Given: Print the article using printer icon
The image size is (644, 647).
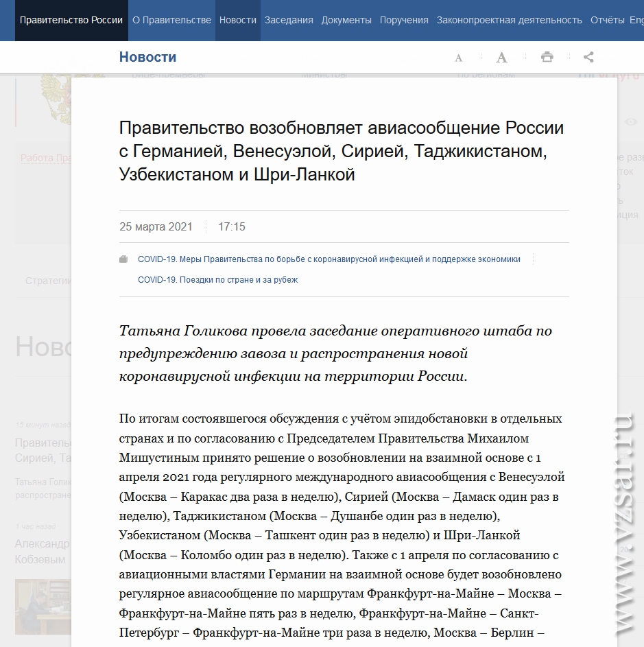Looking at the screenshot, I should [547, 56].
